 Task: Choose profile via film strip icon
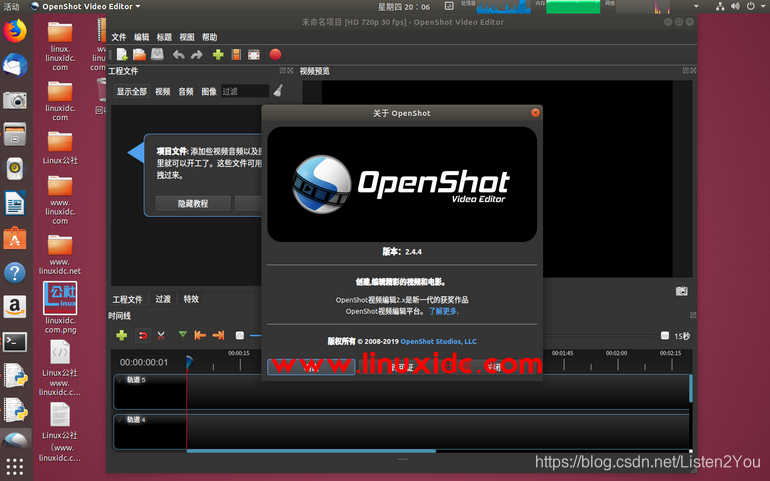236,55
